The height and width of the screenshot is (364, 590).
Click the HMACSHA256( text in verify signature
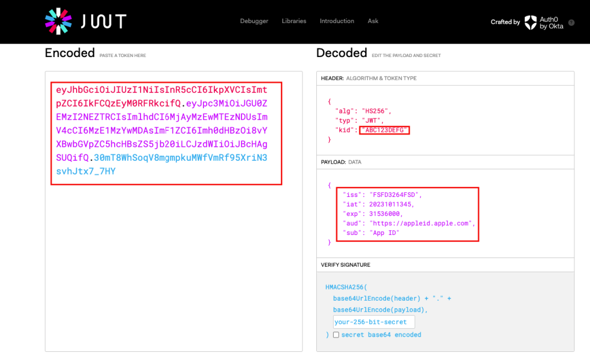(346, 287)
